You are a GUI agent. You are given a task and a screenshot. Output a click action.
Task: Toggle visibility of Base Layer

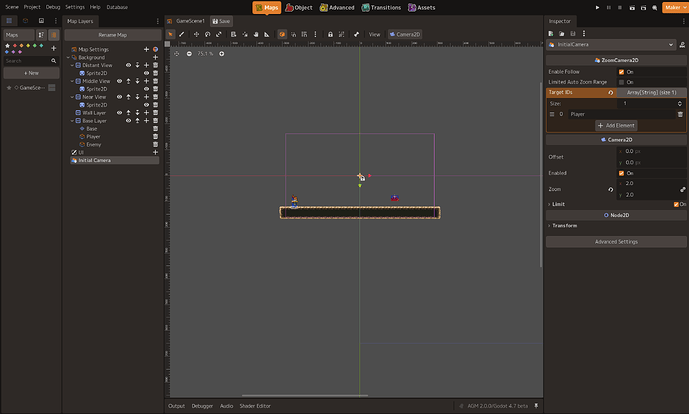(x=128, y=121)
